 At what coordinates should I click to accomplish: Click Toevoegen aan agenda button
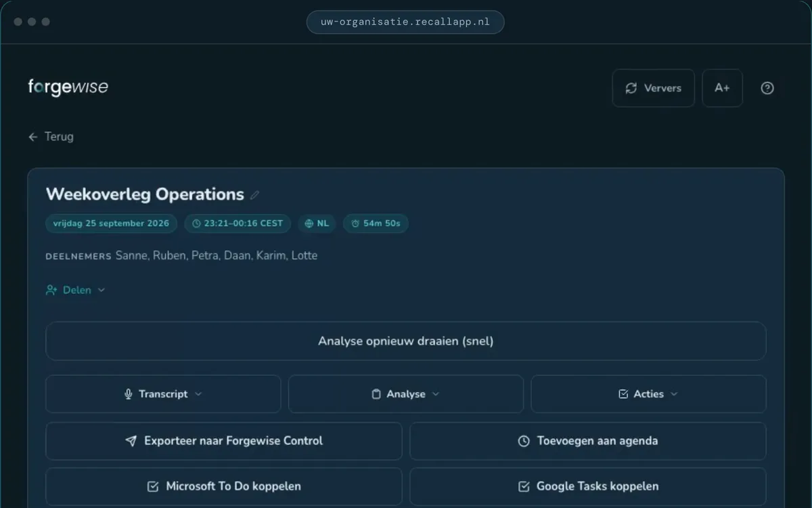(588, 441)
